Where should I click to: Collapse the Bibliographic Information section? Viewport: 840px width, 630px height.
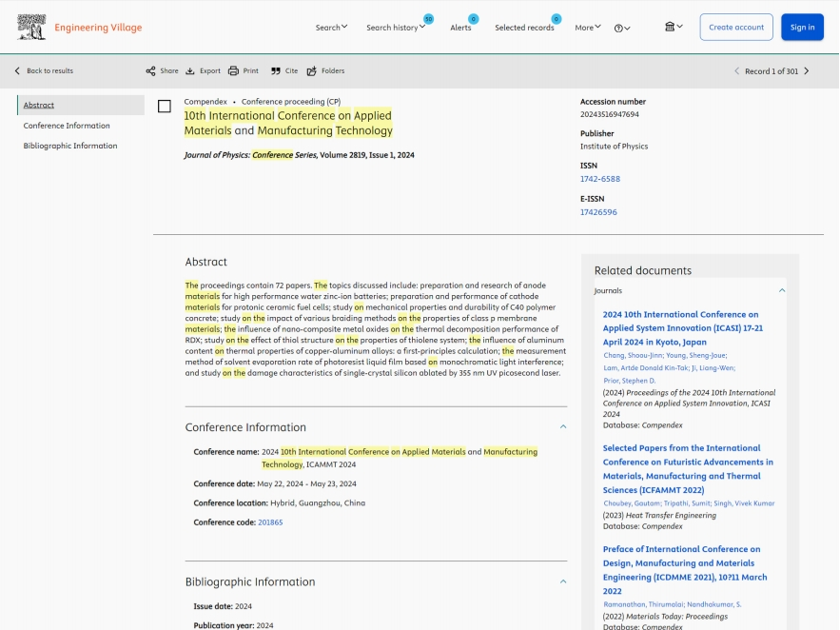click(563, 581)
